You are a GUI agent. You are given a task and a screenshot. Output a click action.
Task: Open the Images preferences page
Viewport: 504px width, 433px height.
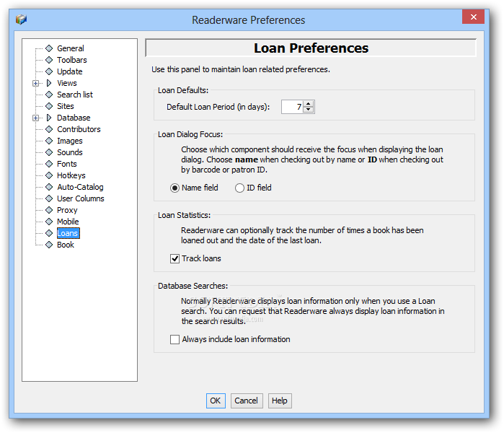click(x=70, y=141)
